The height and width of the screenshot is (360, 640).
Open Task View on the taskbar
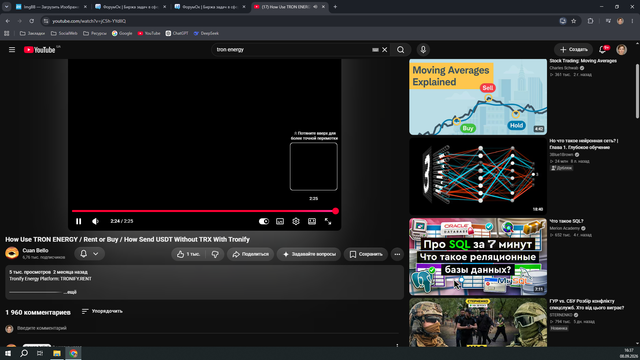tap(40, 353)
